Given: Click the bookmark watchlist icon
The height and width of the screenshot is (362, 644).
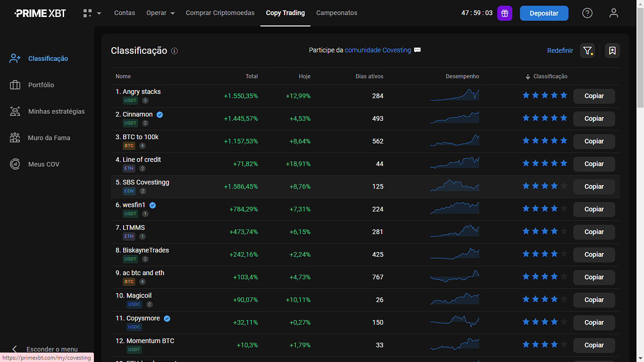Looking at the screenshot, I should tap(612, 51).
